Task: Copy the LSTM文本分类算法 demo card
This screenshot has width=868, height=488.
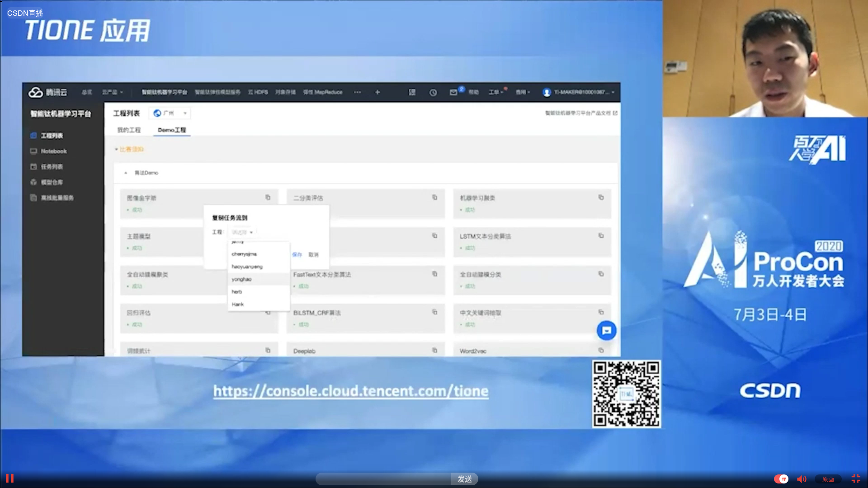Action: point(601,236)
